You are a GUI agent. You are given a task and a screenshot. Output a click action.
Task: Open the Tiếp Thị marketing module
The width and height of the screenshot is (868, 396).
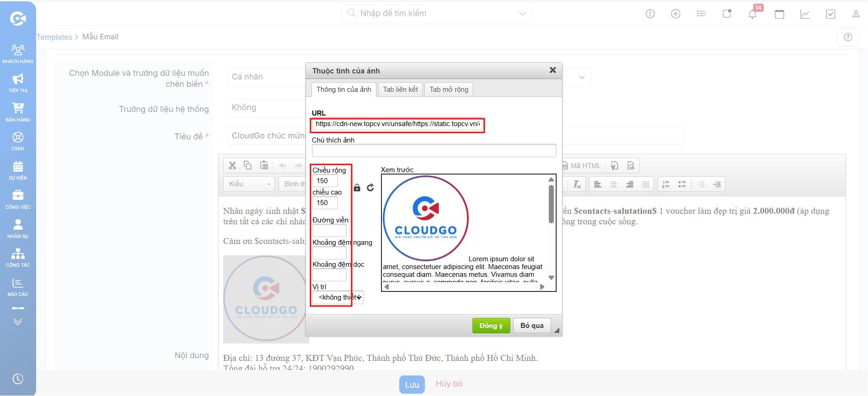point(18,83)
